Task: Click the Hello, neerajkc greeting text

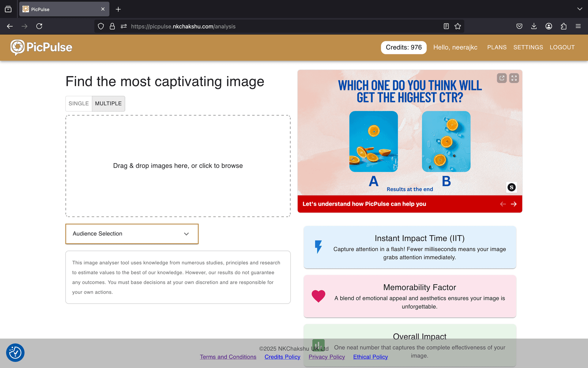Action: [455, 47]
